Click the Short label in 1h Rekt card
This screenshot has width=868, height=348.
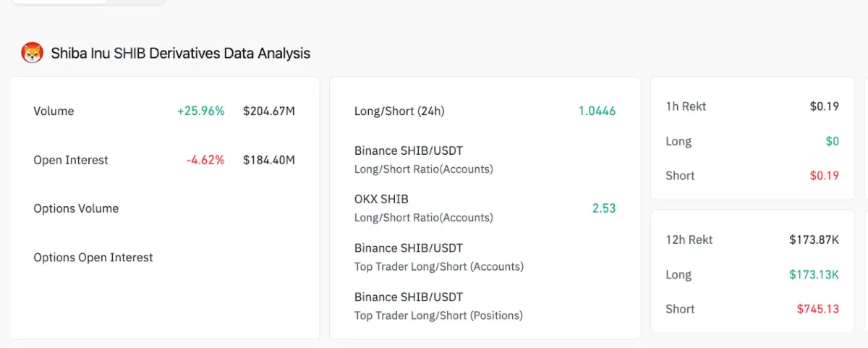point(680,176)
